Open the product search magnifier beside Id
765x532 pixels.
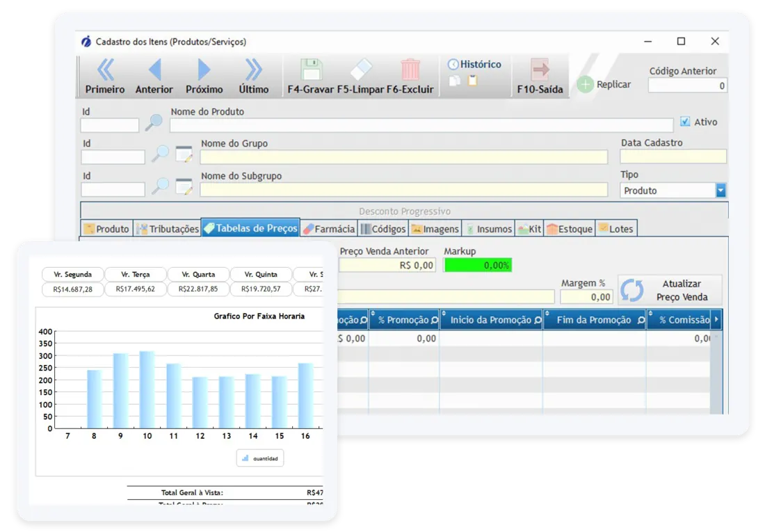coord(154,122)
